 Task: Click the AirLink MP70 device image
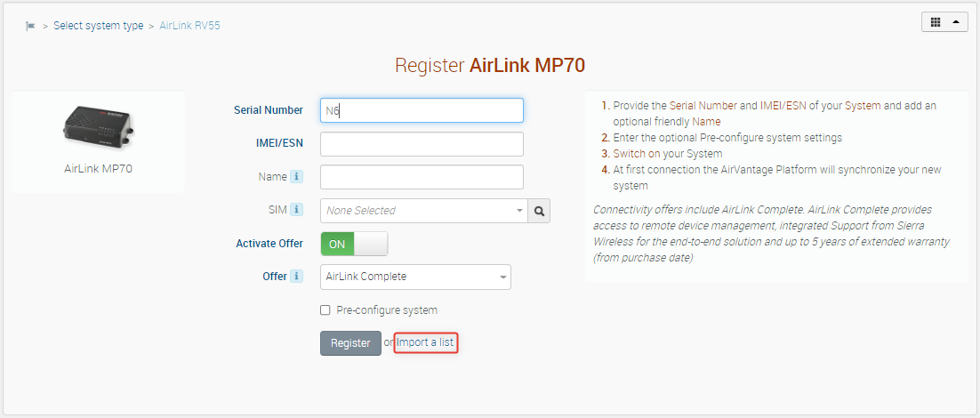pyautogui.click(x=98, y=126)
